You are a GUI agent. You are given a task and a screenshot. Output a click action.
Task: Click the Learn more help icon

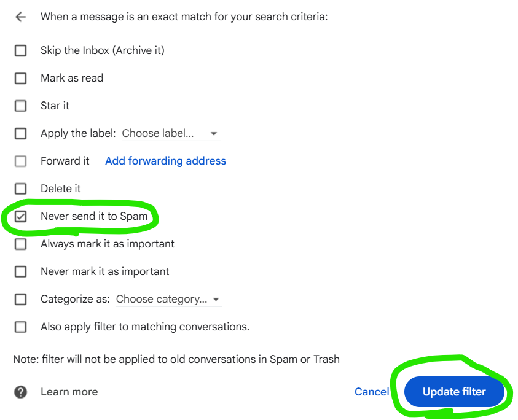(x=20, y=392)
